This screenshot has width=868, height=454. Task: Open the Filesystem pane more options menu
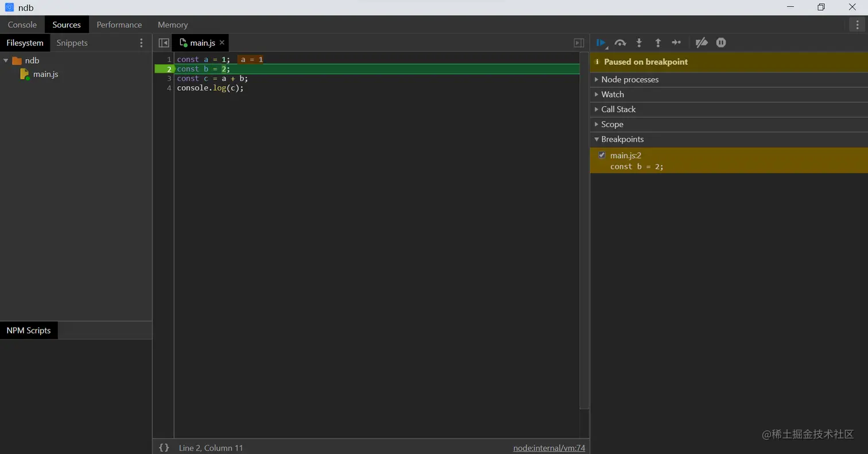pyautogui.click(x=142, y=43)
